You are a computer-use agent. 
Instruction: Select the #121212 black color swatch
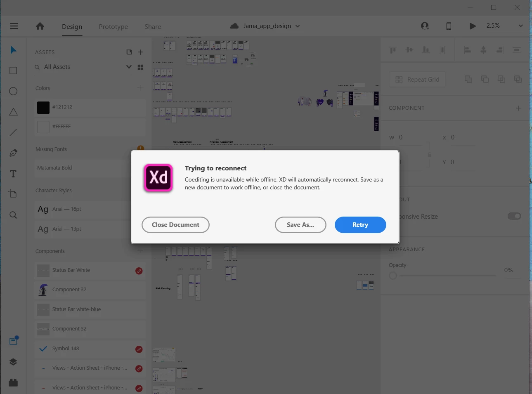point(43,107)
